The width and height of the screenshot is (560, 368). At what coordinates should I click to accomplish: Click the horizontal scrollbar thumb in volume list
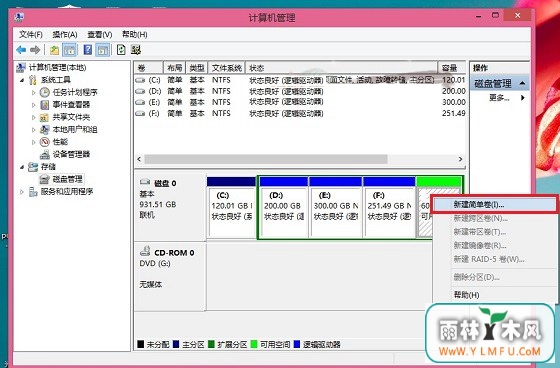click(266, 159)
